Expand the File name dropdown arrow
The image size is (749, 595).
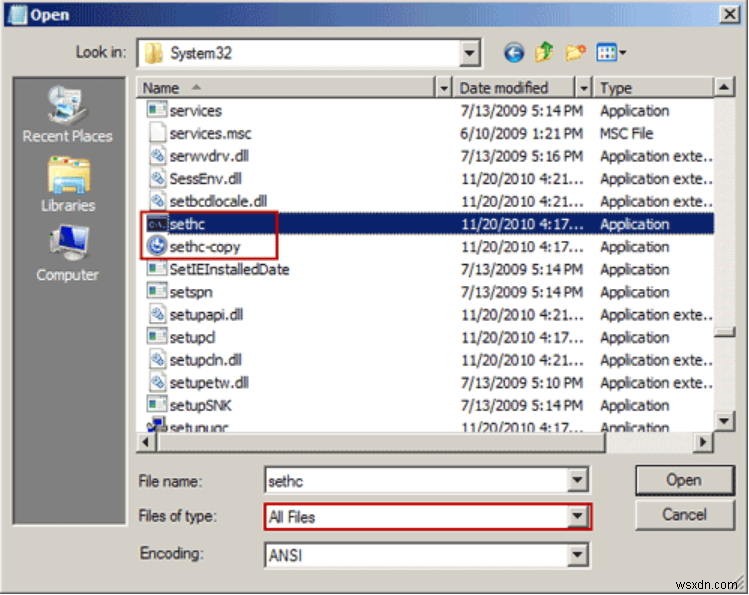click(x=577, y=479)
